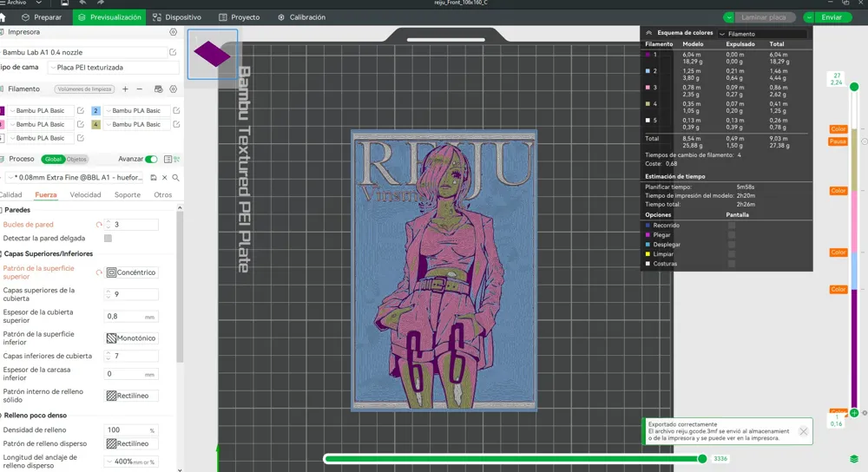The height and width of the screenshot is (472, 868).
Task: Dismiss the Exportado correctamente notification
Action: click(x=803, y=431)
